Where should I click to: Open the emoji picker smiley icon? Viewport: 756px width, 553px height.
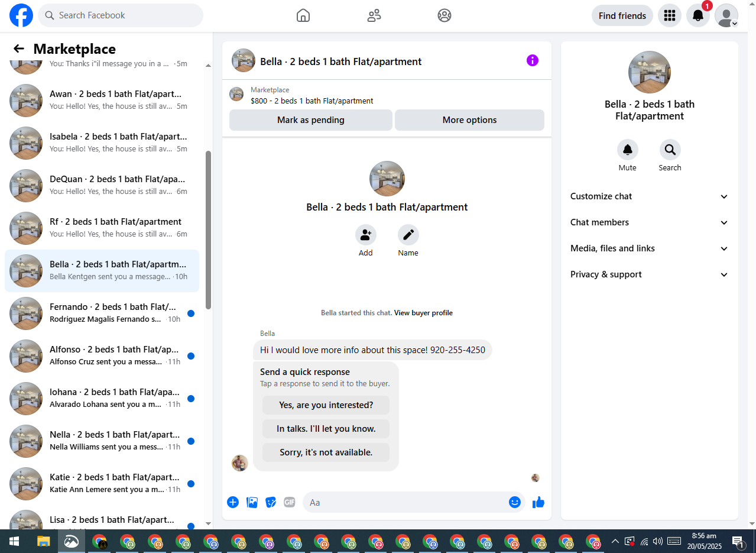tap(515, 502)
